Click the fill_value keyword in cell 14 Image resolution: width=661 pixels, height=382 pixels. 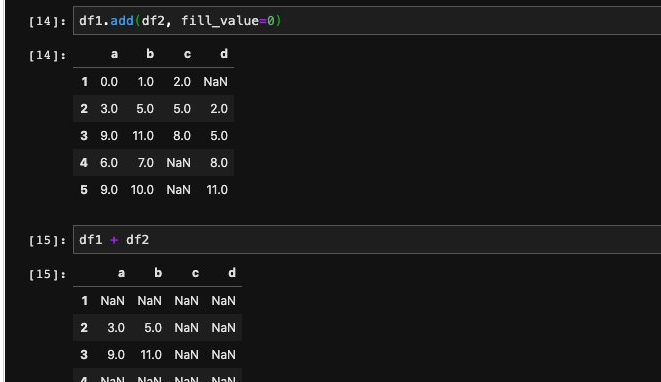pyautogui.click(x=220, y=21)
